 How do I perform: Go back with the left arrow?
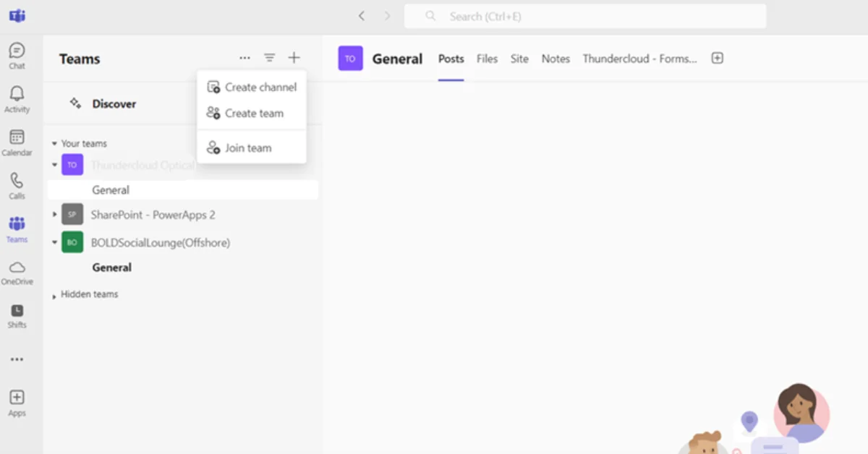[362, 16]
